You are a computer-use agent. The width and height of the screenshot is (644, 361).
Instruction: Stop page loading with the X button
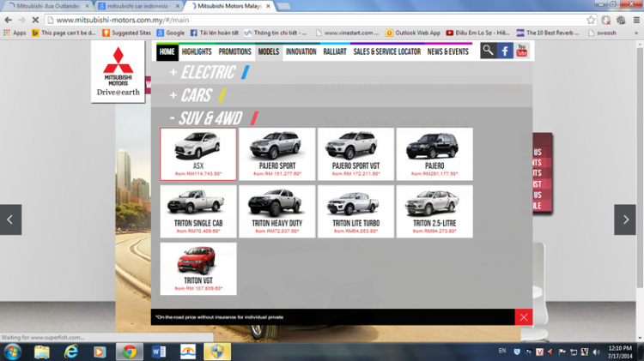tap(35, 20)
